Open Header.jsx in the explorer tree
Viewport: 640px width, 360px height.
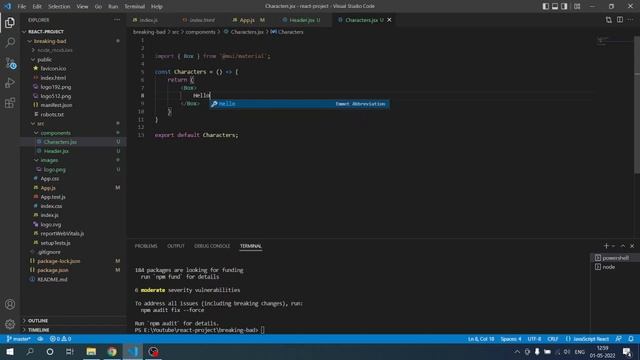[56, 151]
